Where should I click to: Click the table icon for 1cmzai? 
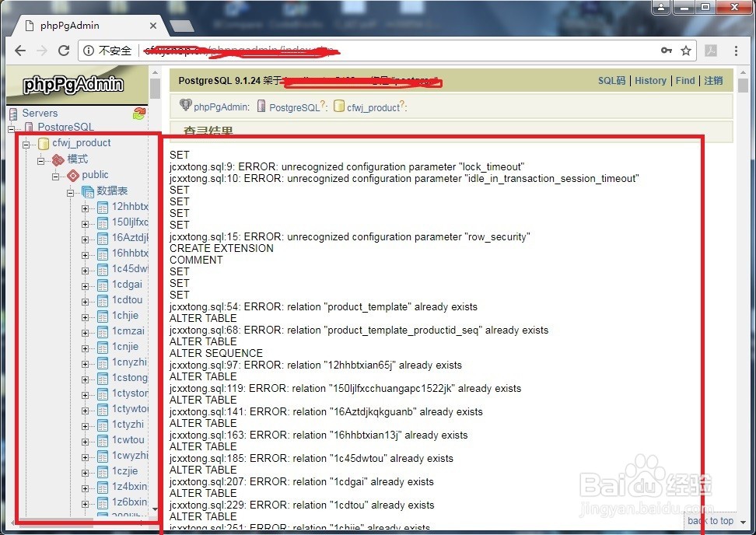click(103, 332)
